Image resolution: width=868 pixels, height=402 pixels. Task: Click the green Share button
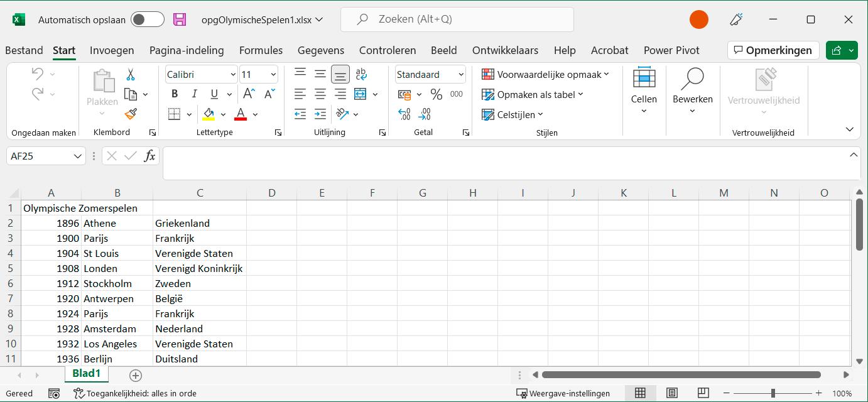(842, 50)
